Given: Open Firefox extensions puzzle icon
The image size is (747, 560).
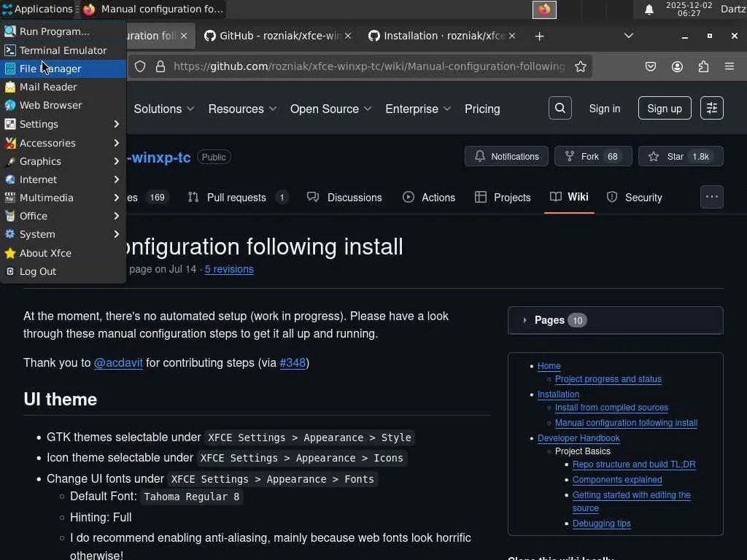Looking at the screenshot, I should click(x=703, y=66).
